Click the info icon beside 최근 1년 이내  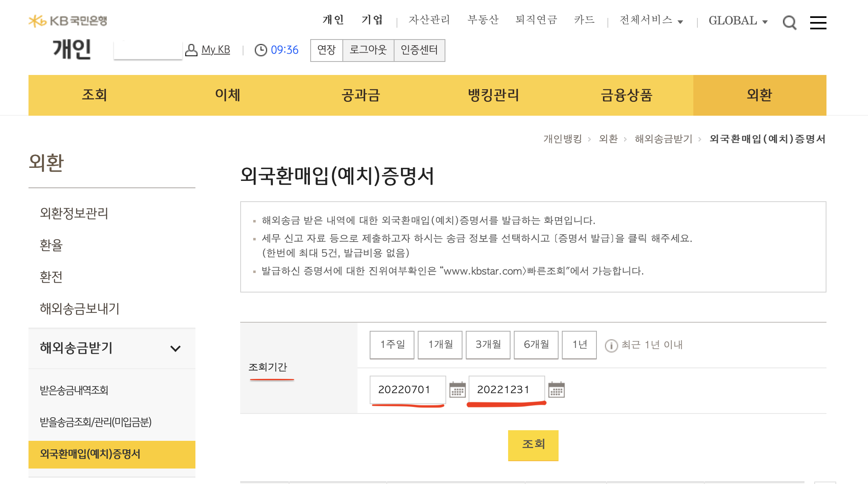[x=611, y=345]
